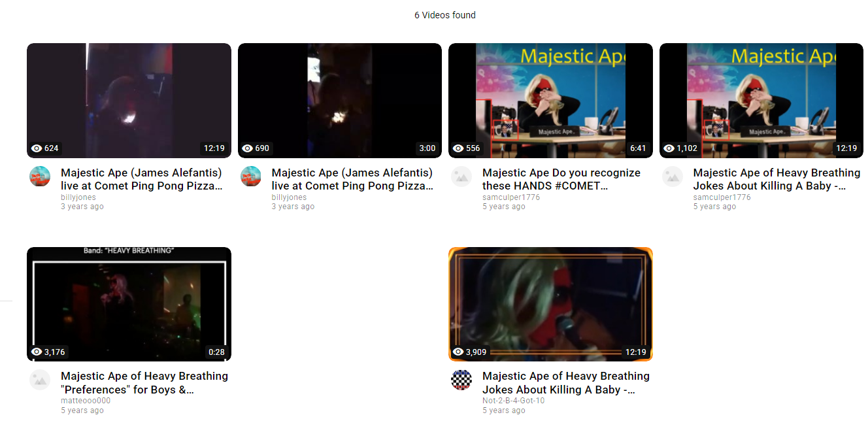This screenshot has width=868, height=434.
Task: Click the '6 Videos found' text
Action: point(445,15)
